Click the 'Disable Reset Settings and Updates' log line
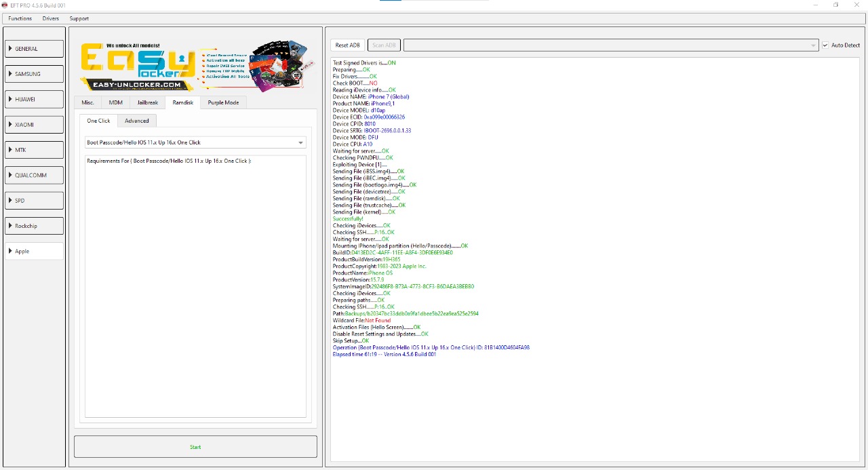Image resolution: width=868 pixels, height=470 pixels. 380,334
